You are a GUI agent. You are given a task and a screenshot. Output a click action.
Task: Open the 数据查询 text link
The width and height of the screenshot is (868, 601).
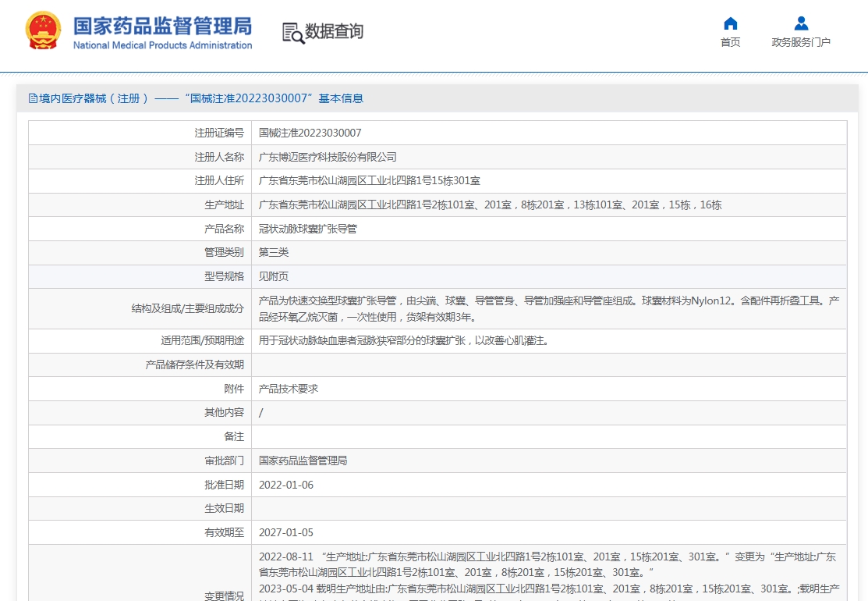(335, 31)
